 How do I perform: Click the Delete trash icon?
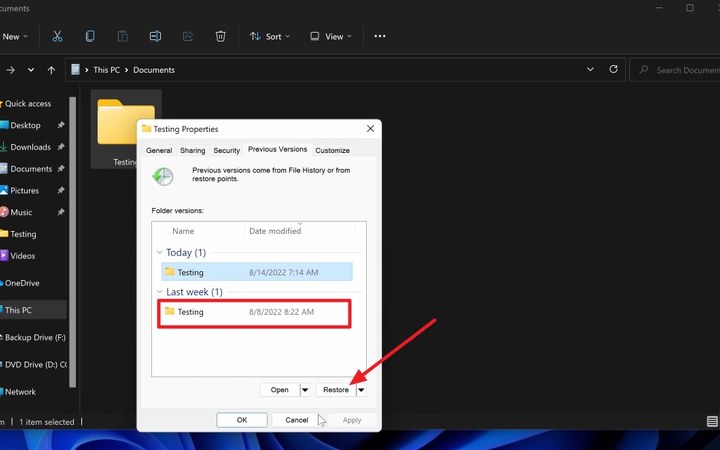tap(220, 36)
